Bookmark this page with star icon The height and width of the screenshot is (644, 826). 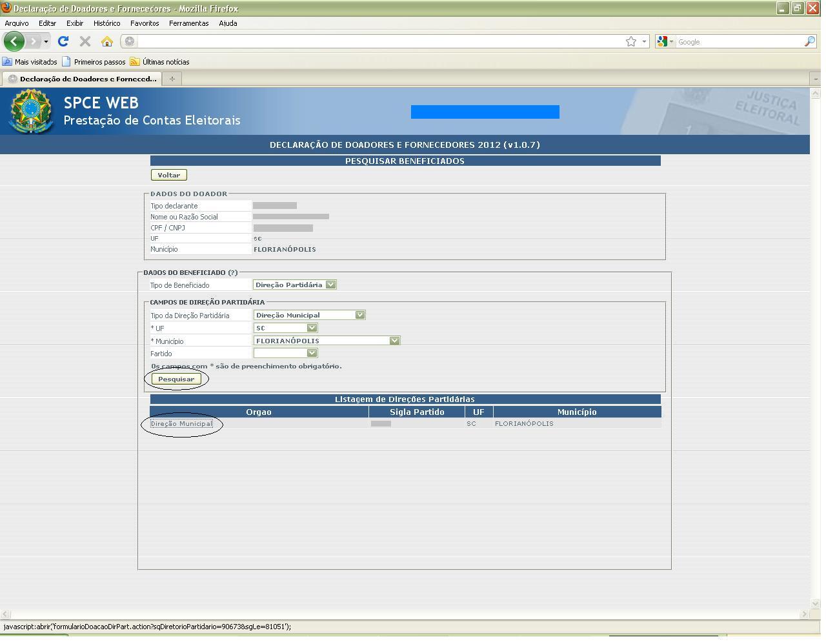click(x=631, y=41)
